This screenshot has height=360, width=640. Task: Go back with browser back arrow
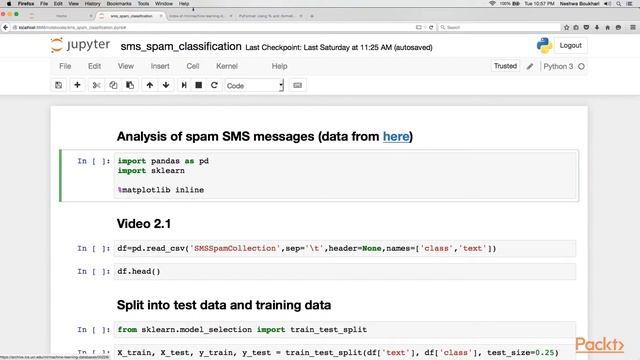tap(5, 27)
